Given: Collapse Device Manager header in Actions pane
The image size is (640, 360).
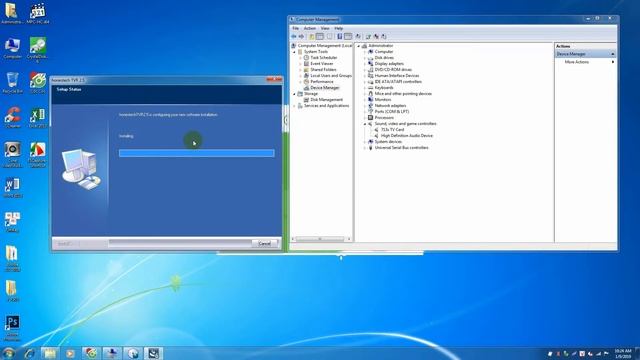Looking at the screenshot, I should (613, 54).
